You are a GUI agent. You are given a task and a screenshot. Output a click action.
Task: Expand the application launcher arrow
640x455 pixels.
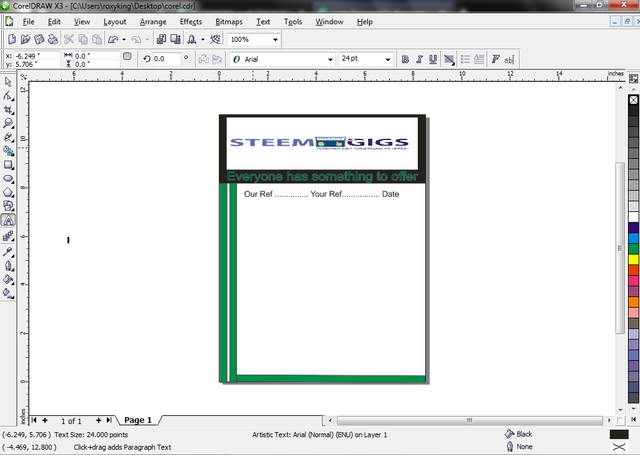(203, 40)
